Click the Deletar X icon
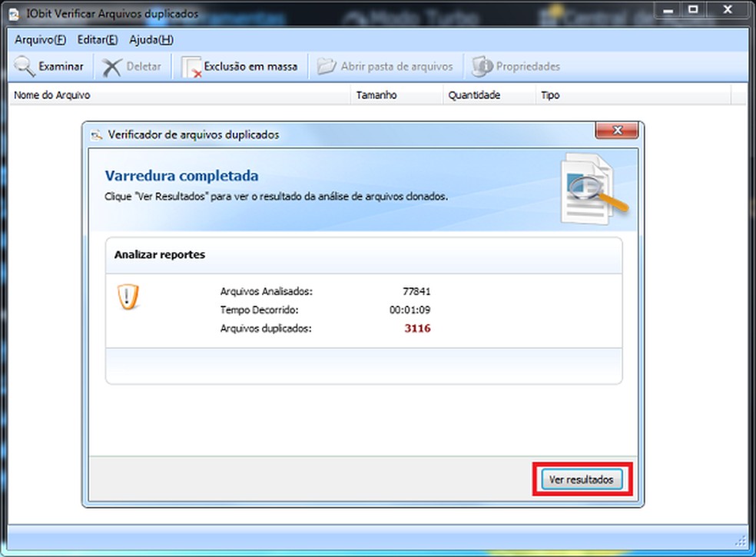The image size is (756, 557). point(112,68)
